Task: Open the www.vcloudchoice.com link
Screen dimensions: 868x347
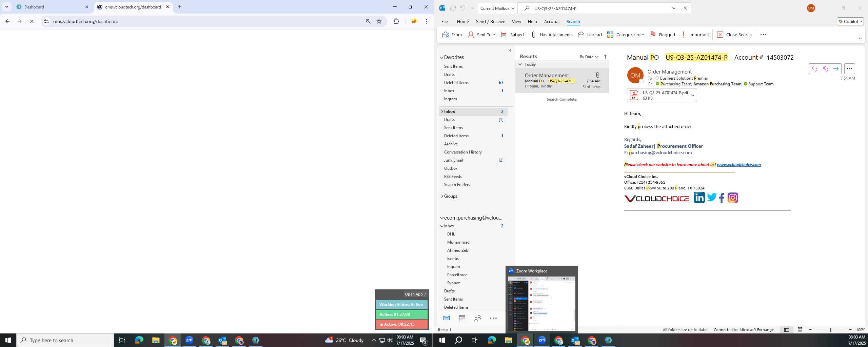Action: [738, 165]
